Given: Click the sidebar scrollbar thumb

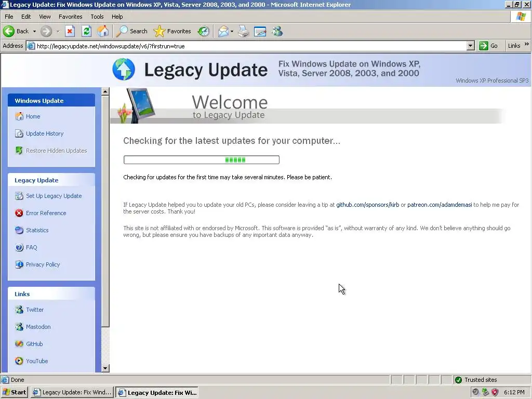Looking at the screenshot, I should coord(105,211).
